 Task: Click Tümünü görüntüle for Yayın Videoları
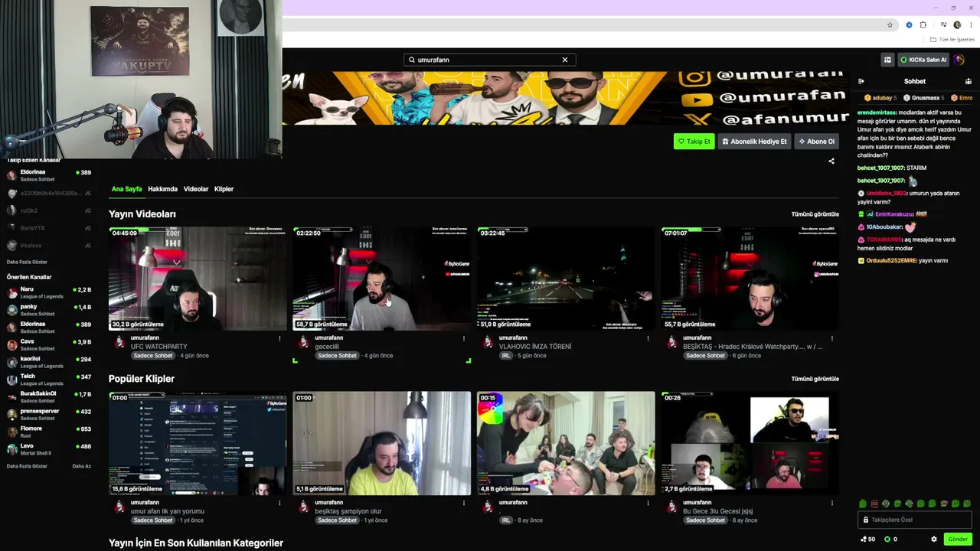(x=815, y=214)
